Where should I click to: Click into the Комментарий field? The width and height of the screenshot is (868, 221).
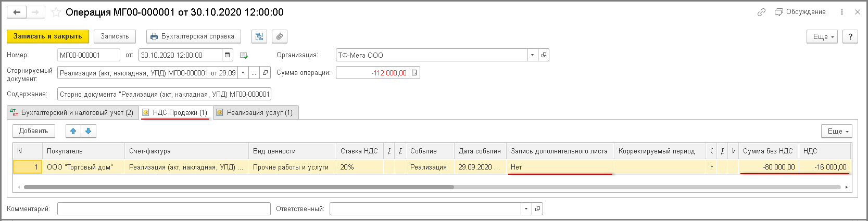pos(163,209)
